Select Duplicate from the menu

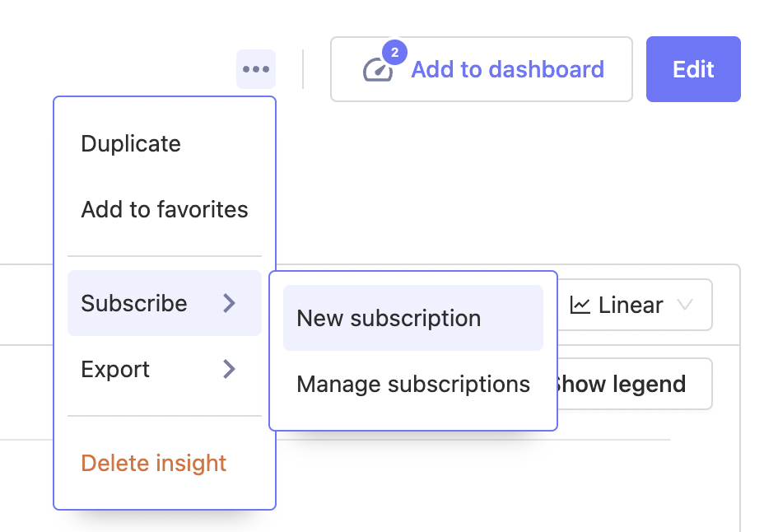click(x=131, y=143)
